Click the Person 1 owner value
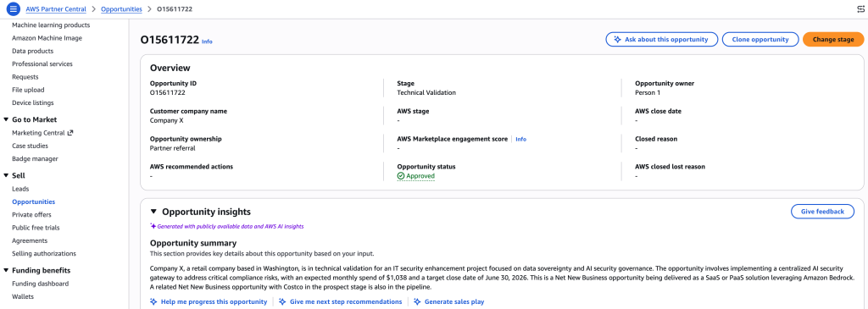 (648, 92)
